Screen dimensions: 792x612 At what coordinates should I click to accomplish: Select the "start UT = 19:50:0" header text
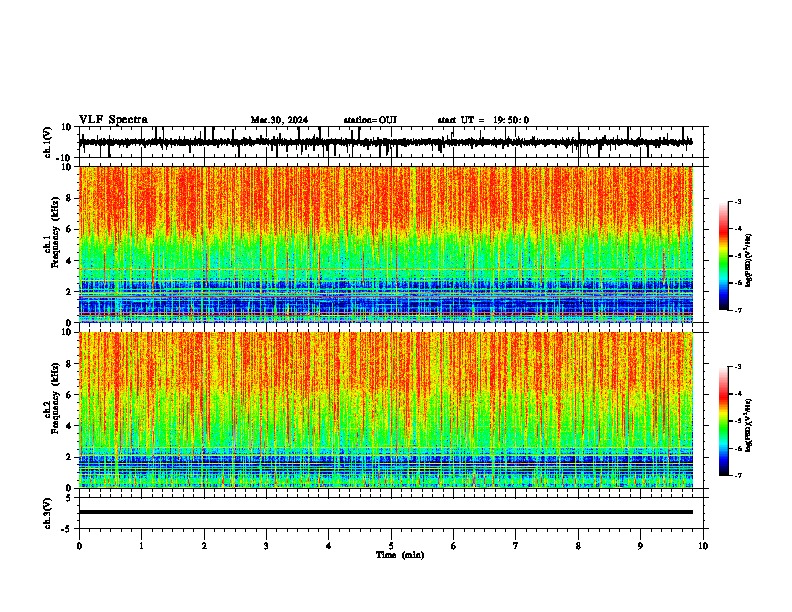coord(483,120)
